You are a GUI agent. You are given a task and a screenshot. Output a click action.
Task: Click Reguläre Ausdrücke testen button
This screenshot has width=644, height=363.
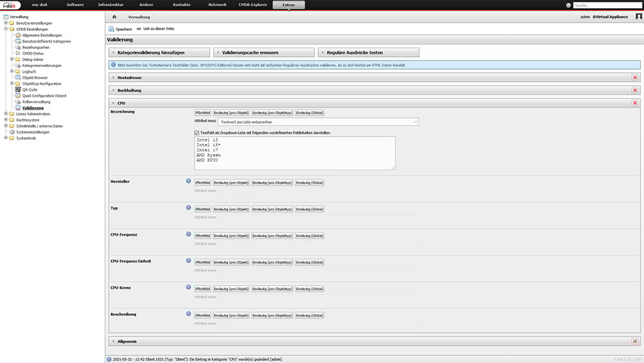pyautogui.click(x=369, y=52)
